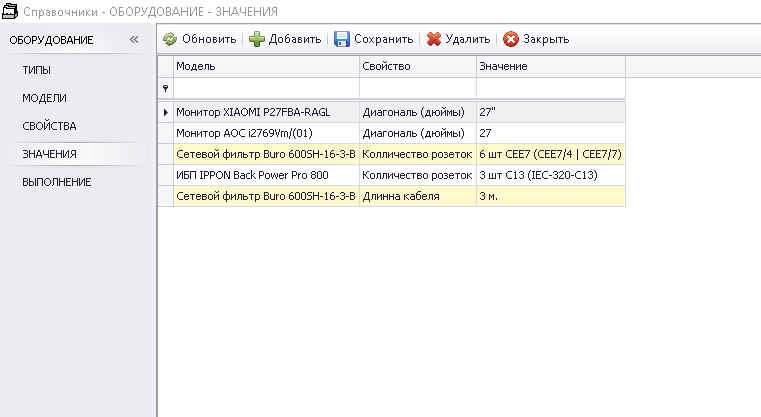
Task: Click Диагональ (дюймы) in the XIAOMI row
Action: coord(418,112)
